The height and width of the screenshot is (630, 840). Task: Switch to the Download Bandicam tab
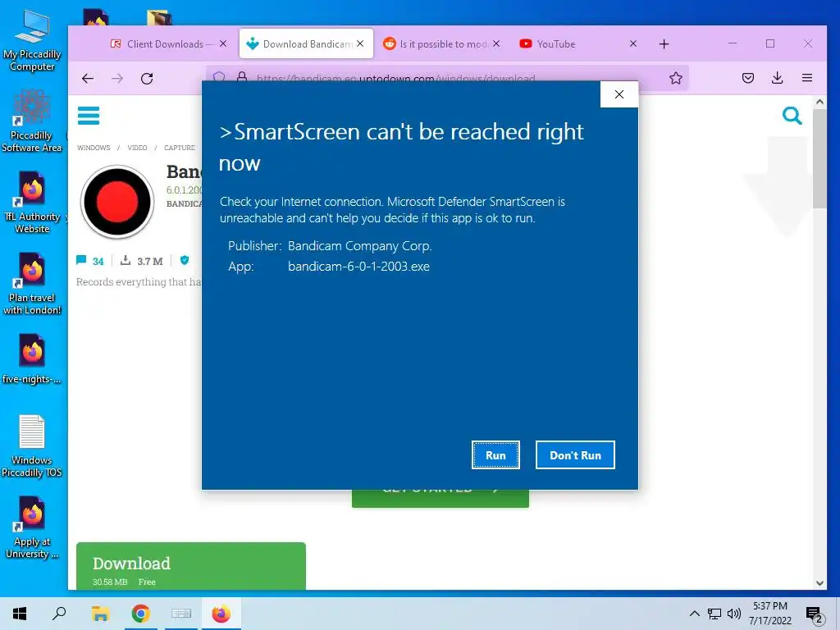308,44
